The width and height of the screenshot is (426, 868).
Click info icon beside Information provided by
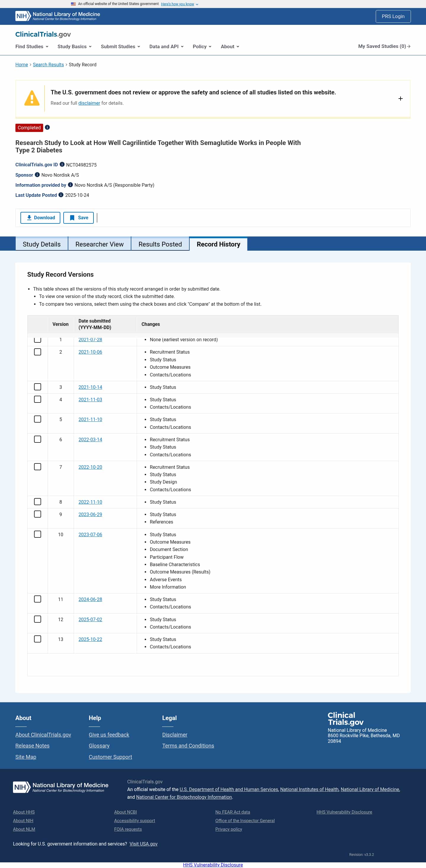(70, 185)
